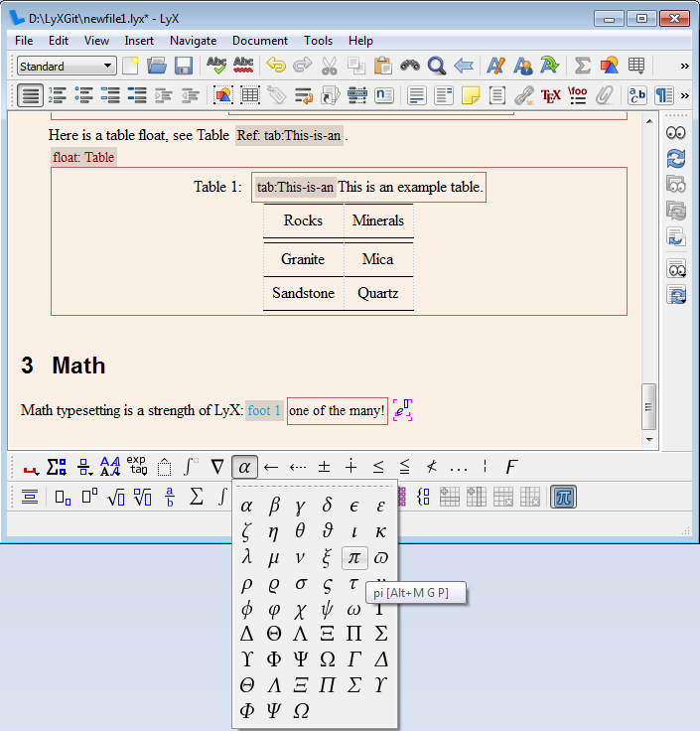Open Find and Replace binoculars icon
This screenshot has height=731, width=700.
coord(410,66)
